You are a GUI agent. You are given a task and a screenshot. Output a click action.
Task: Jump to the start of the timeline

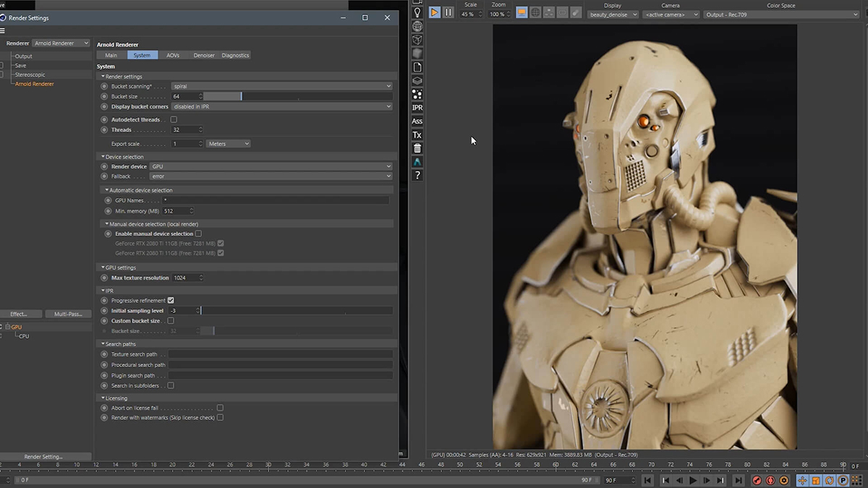[648, 480]
